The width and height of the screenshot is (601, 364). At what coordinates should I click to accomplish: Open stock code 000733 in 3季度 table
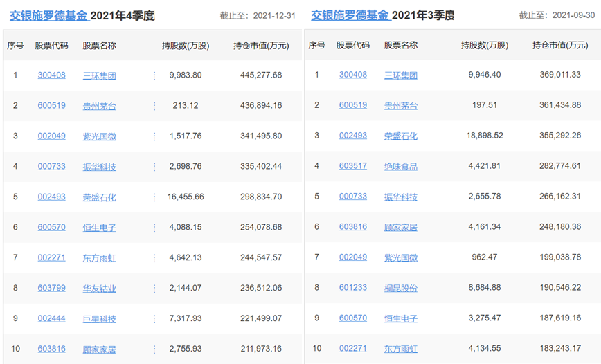click(x=353, y=196)
